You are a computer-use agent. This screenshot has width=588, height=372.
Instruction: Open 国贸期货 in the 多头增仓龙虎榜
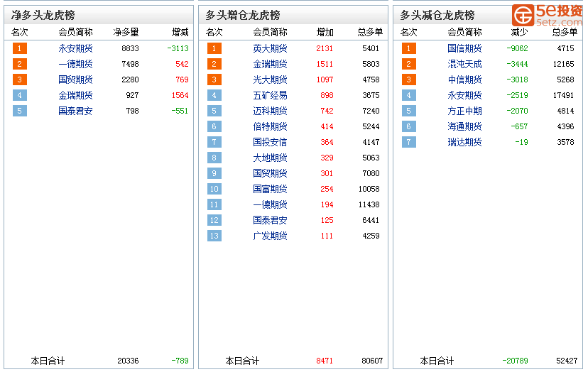[x=270, y=173]
